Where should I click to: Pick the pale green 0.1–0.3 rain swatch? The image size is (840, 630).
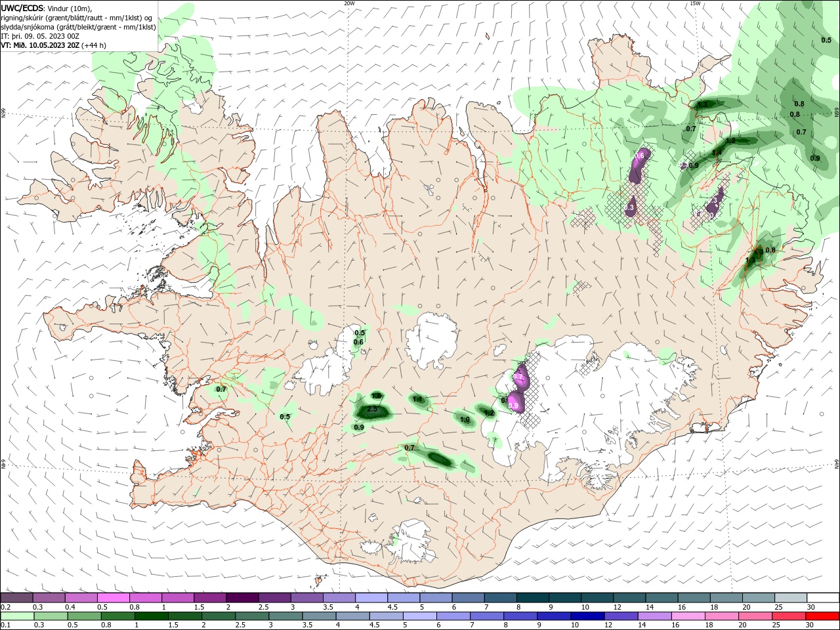18,616
